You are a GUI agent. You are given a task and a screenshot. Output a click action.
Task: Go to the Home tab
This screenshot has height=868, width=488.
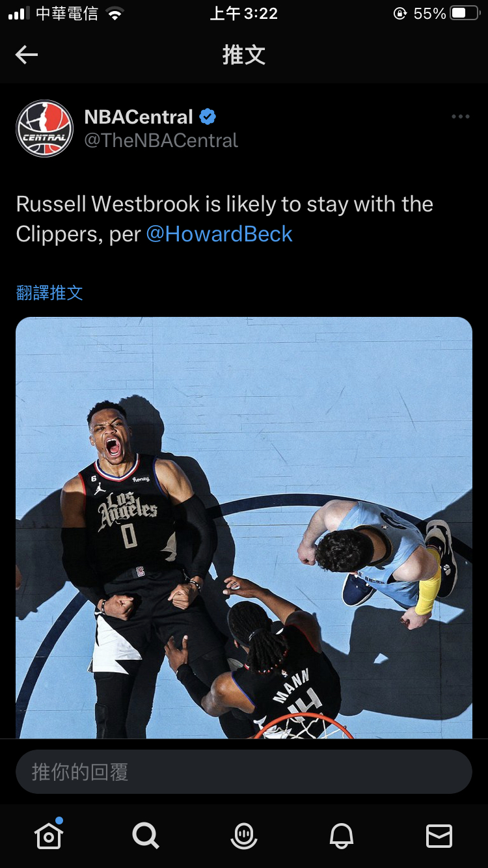point(49,835)
